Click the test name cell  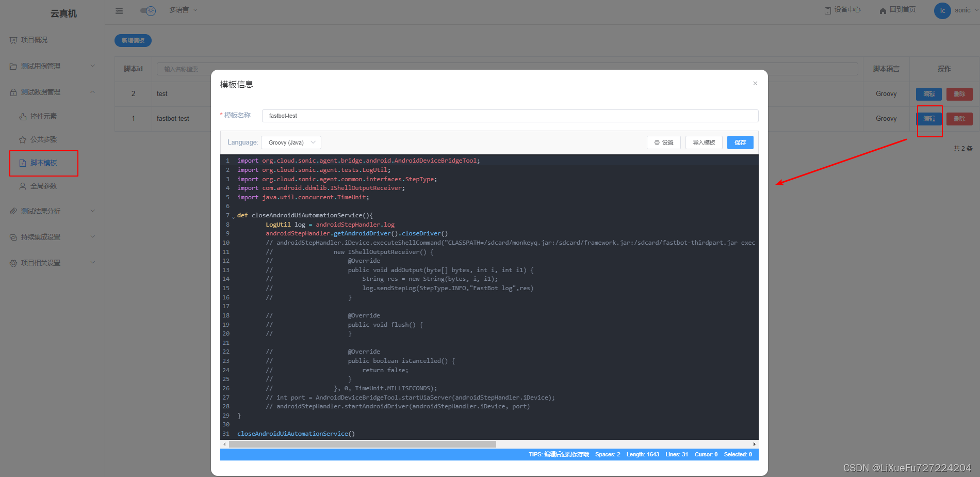[162, 94]
